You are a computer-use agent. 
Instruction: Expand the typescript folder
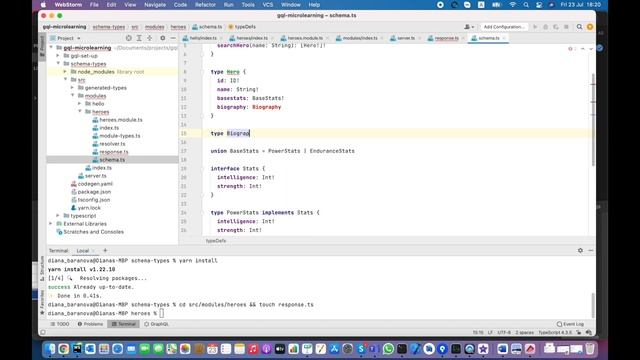(58, 216)
